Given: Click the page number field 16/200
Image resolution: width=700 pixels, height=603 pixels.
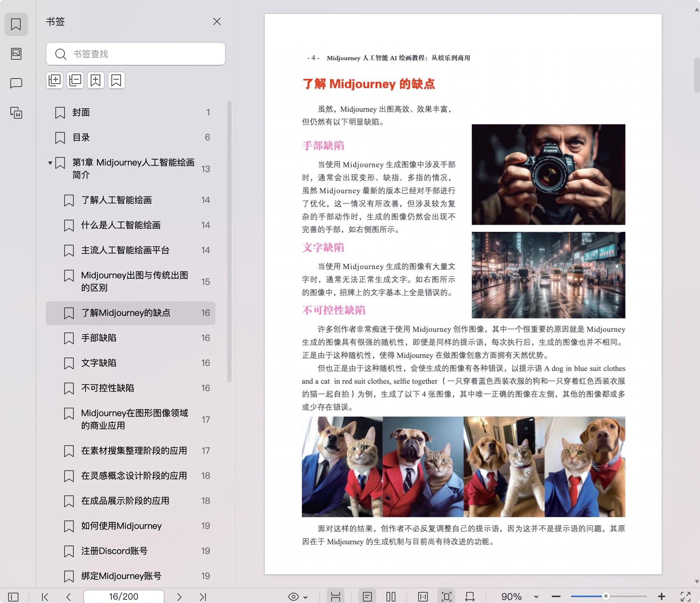Looking at the screenshot, I should tap(124, 596).
